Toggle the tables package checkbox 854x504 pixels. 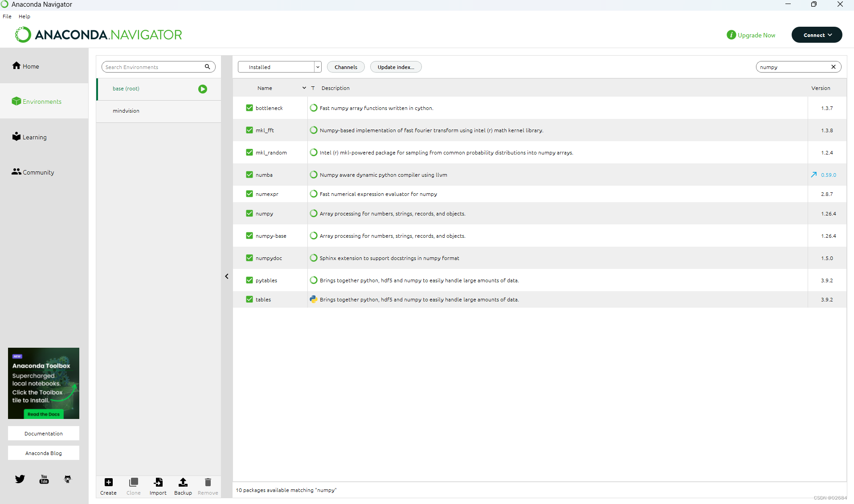coord(249,299)
